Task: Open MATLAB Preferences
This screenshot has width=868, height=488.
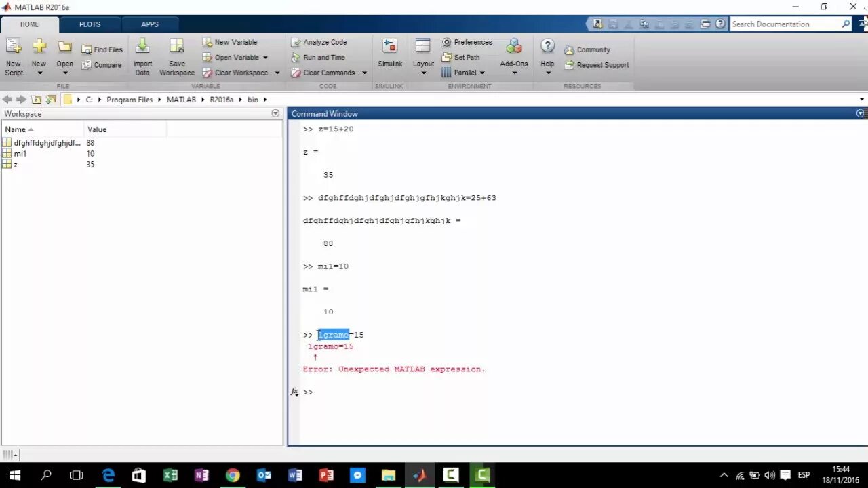Action: (x=467, y=42)
